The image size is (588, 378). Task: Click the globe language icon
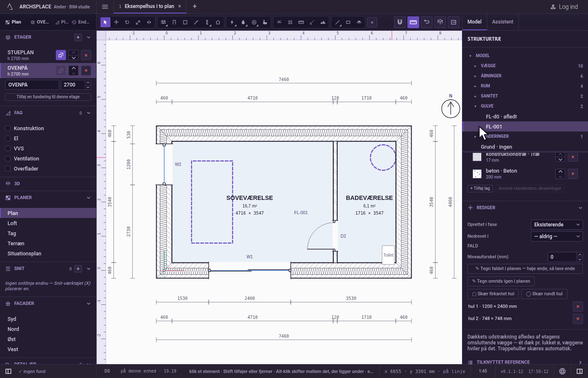coord(562,371)
